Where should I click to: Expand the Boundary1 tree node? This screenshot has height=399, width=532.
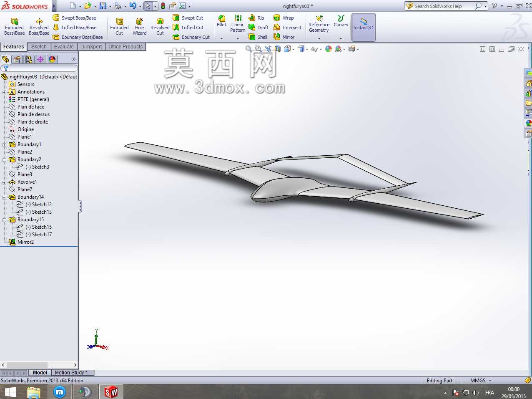pos(5,145)
